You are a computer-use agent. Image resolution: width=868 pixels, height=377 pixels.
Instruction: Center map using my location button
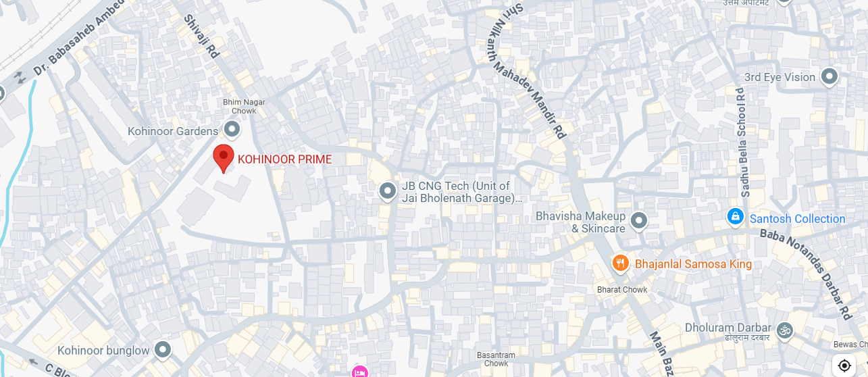(x=844, y=366)
